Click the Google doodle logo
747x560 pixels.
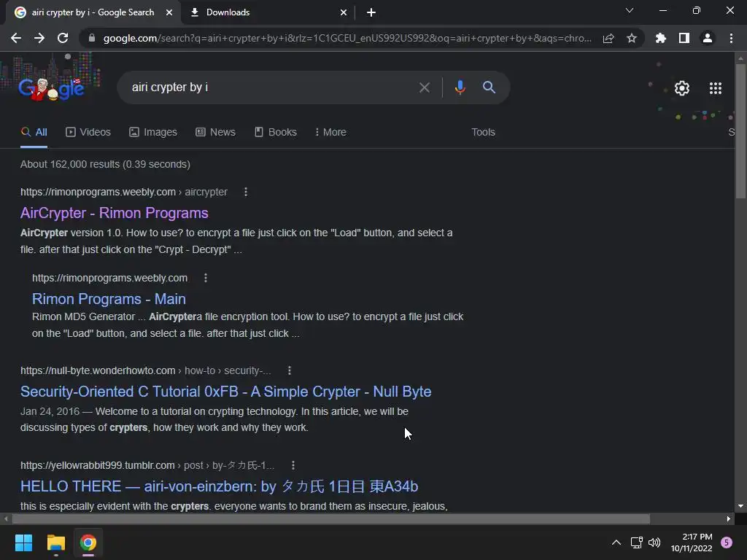pyautogui.click(x=52, y=88)
